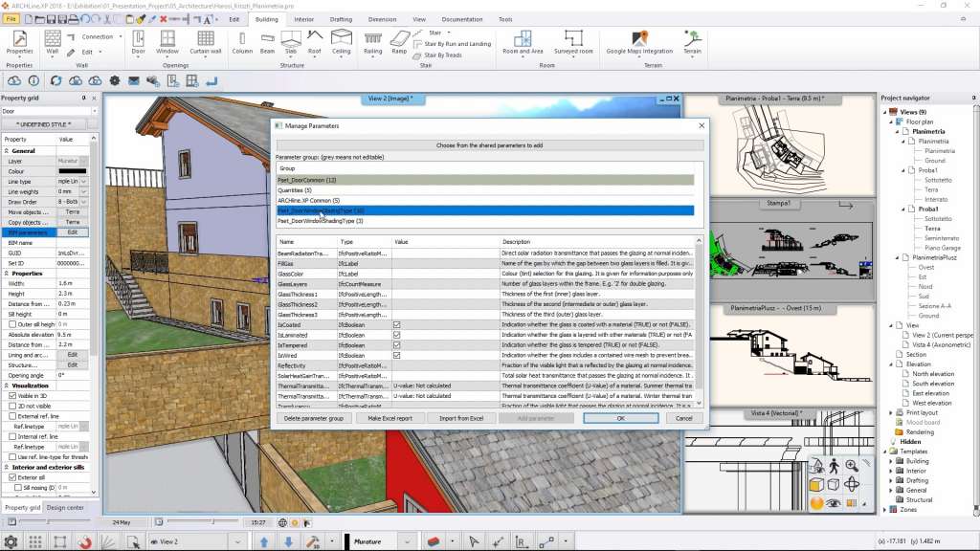The height and width of the screenshot is (551, 980).
Task: Click the blue up arrow floor icon
Action: pos(264,541)
